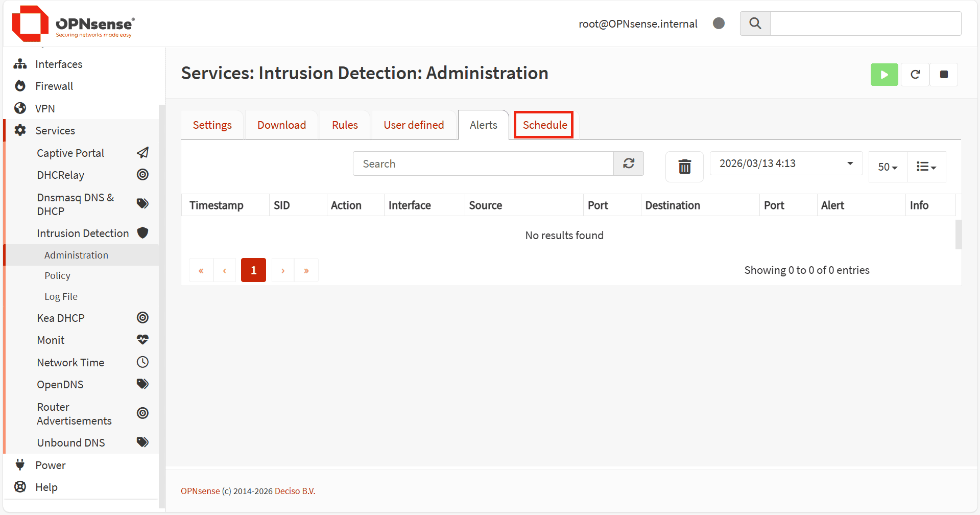The width and height of the screenshot is (980, 515).
Task: Start the Intrusion Detection service with play button
Action: tap(883, 75)
